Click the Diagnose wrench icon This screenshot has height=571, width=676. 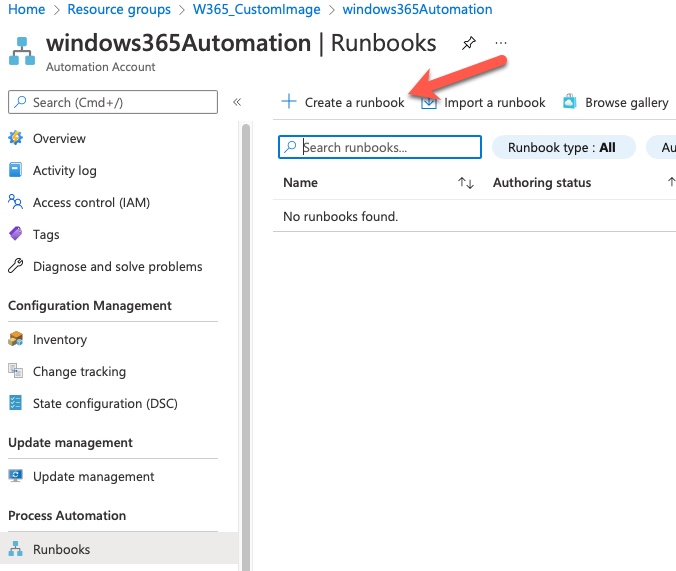point(16,266)
